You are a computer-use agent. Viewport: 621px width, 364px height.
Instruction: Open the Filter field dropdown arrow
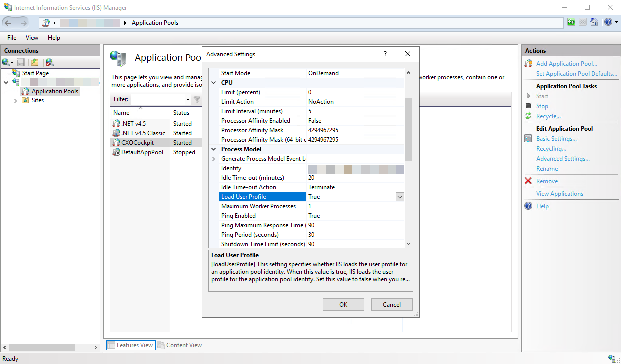188,99
